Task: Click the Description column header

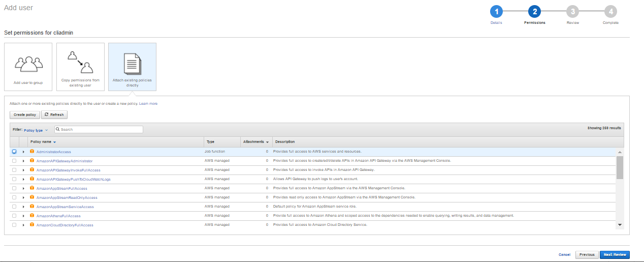Action: click(285, 141)
